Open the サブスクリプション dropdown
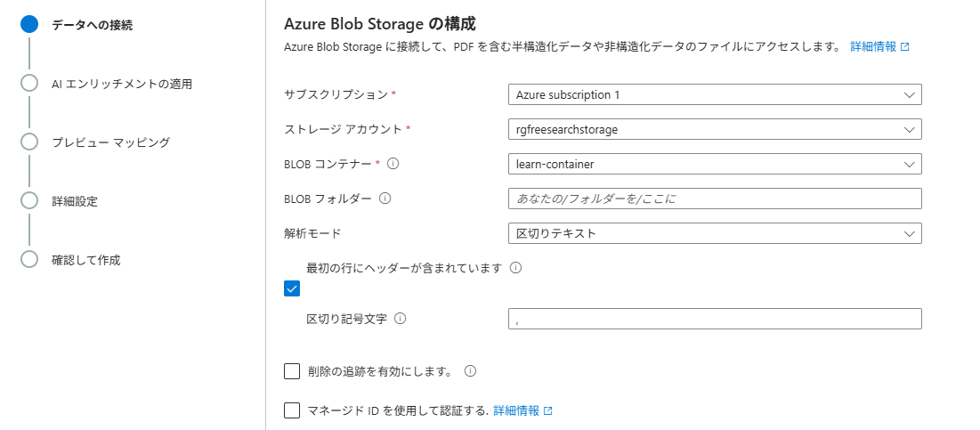The image size is (980, 430). [714, 94]
